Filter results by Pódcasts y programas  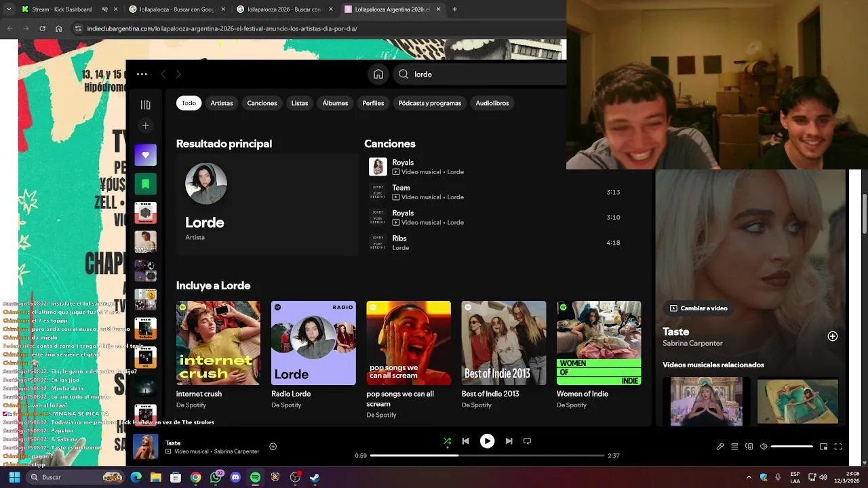click(x=429, y=103)
